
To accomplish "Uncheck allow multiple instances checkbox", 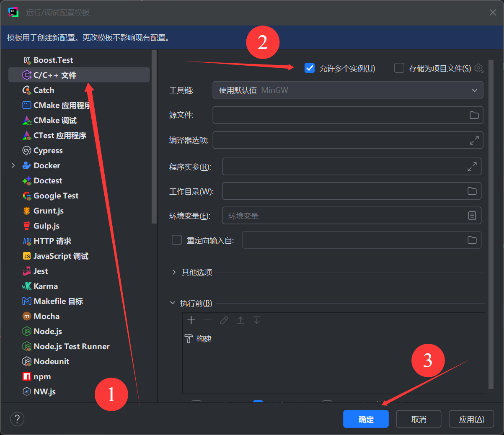I will 310,68.
